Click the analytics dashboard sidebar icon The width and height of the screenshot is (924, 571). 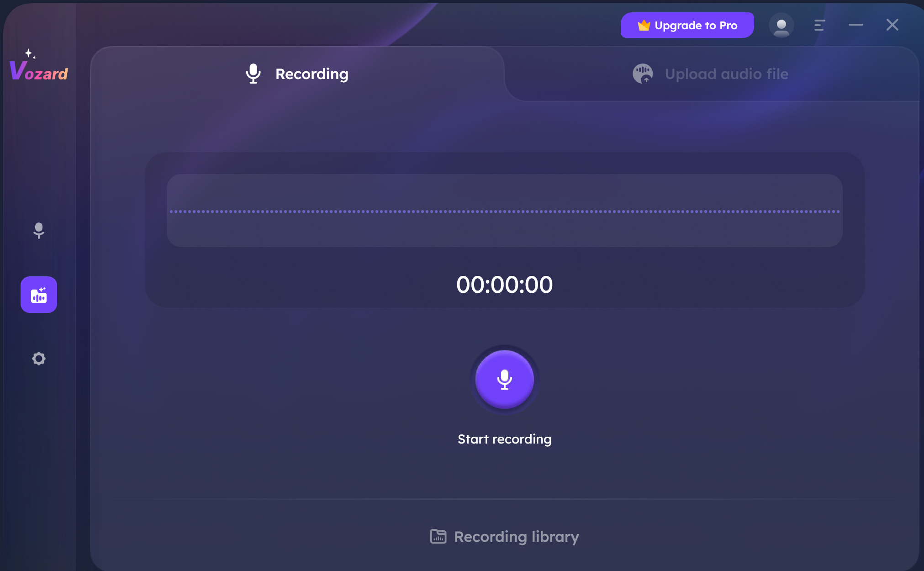point(39,295)
